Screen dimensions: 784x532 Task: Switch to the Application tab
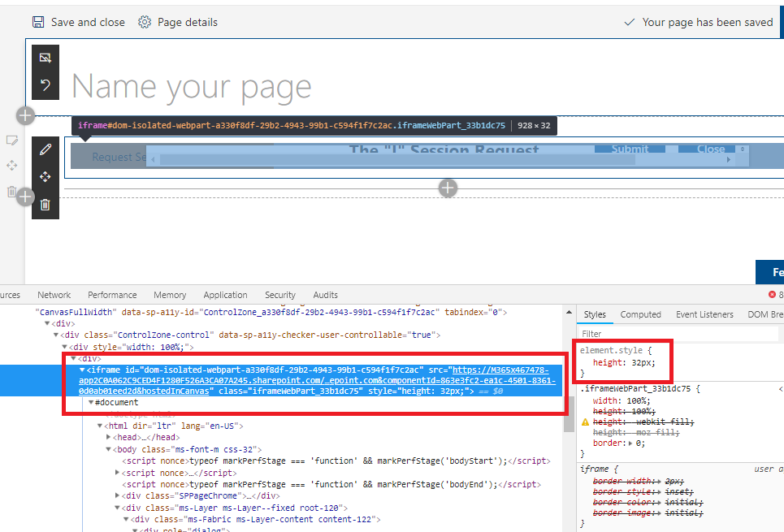(x=226, y=295)
